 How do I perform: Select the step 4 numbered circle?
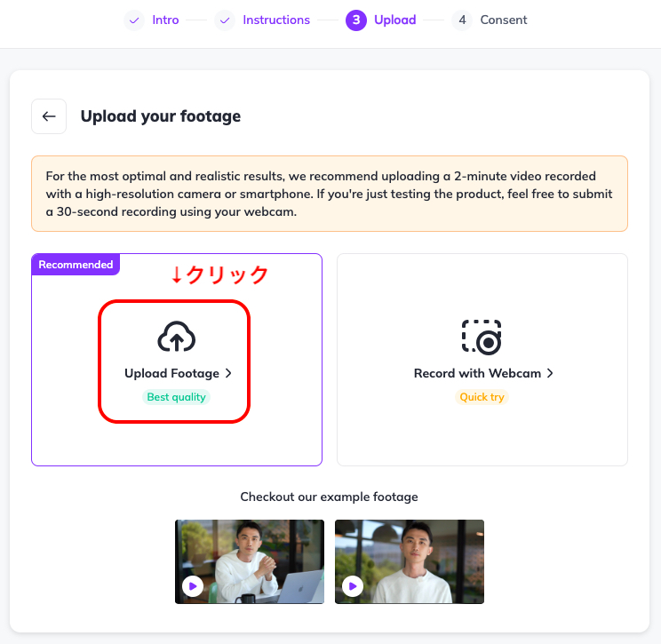pos(461,20)
